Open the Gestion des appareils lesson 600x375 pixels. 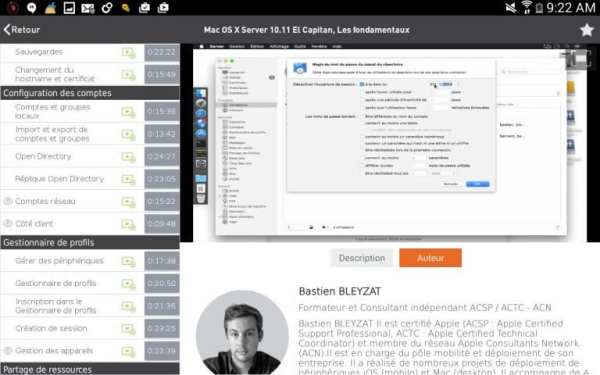(x=54, y=351)
